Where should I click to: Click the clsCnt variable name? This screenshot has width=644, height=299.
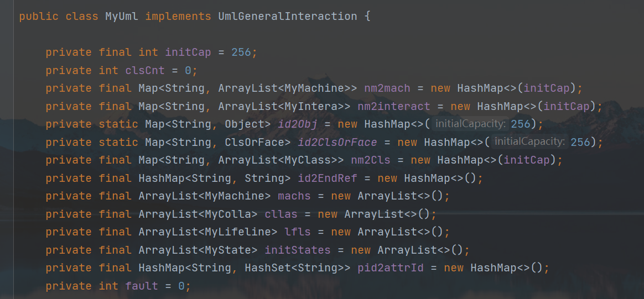(x=145, y=70)
